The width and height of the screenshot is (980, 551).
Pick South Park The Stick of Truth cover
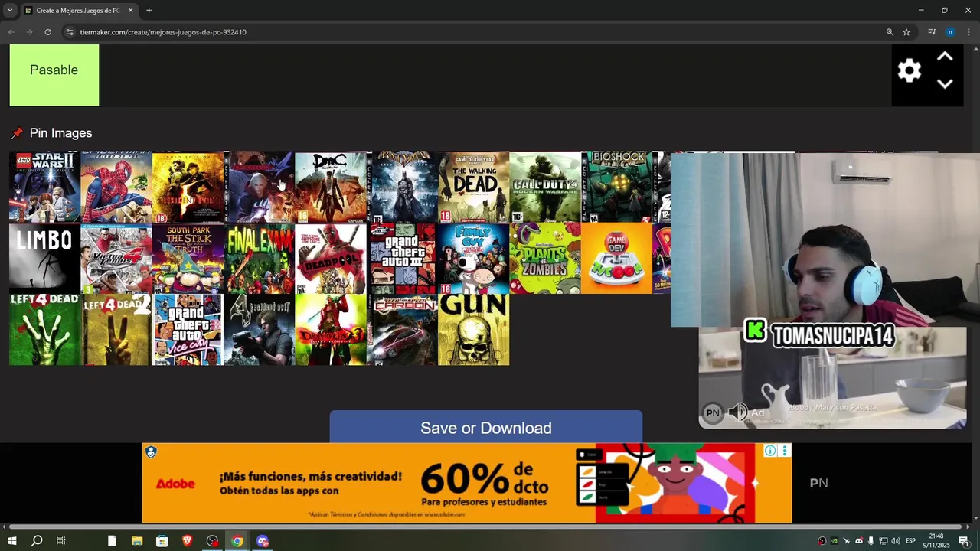coord(188,259)
